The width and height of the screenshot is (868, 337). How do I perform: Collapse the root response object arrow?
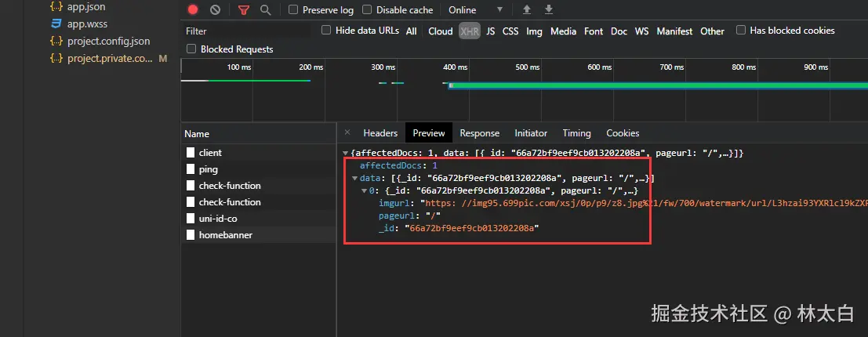pyautogui.click(x=346, y=153)
